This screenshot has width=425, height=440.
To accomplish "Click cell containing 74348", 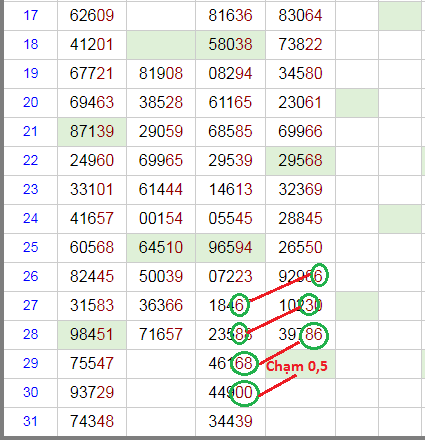I will [92, 421].
